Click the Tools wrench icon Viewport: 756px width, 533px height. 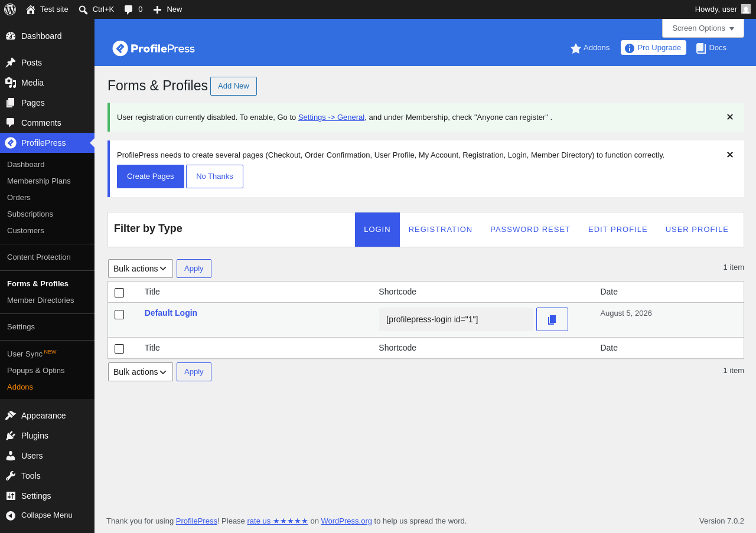pos(11,476)
